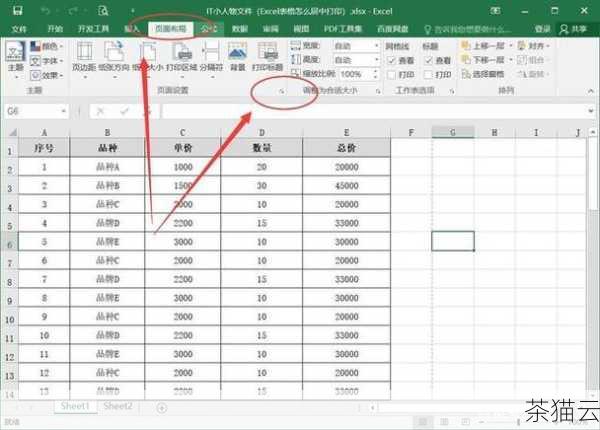
Task: Click the 下移一层 send backward button
Action: point(486,60)
